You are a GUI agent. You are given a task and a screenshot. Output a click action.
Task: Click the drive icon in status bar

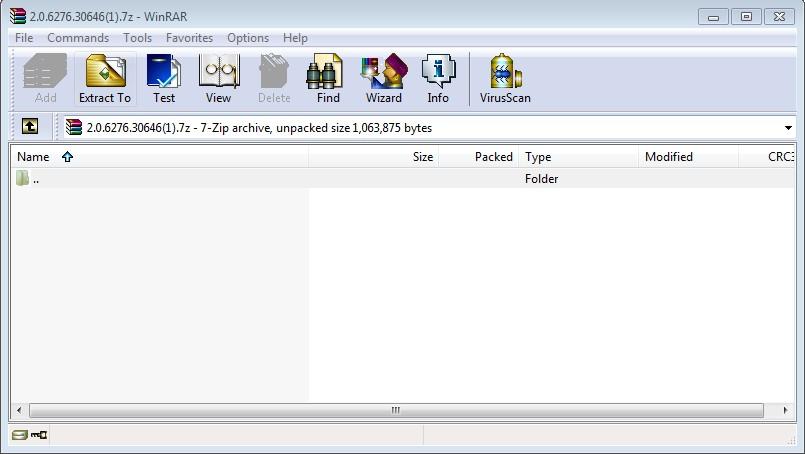[x=20, y=435]
